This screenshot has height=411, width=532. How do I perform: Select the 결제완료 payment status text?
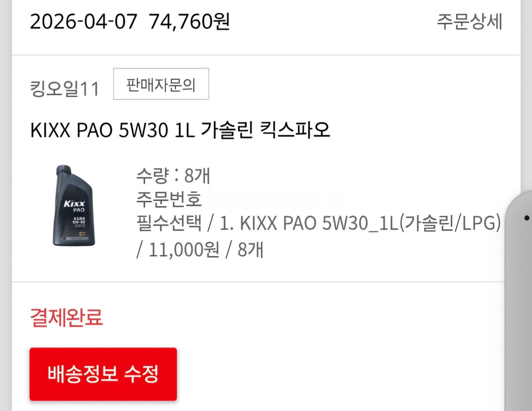coord(66,317)
